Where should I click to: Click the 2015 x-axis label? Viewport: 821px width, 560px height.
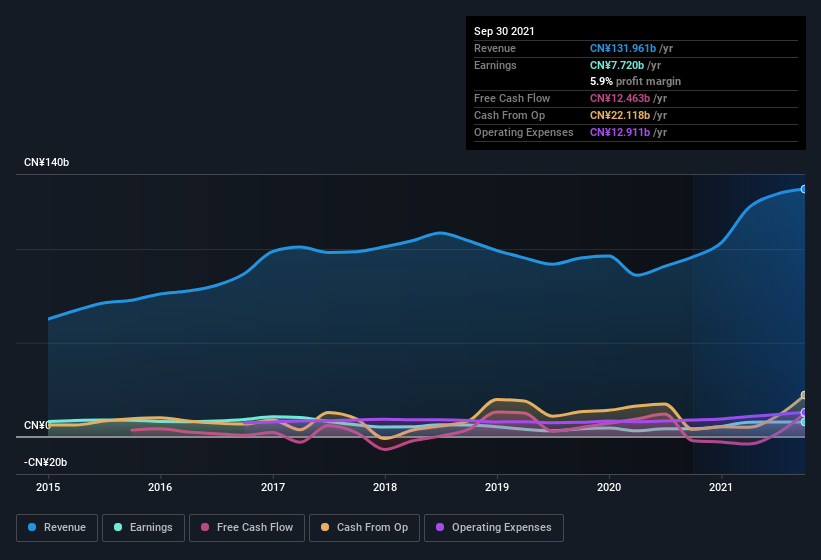click(x=48, y=487)
